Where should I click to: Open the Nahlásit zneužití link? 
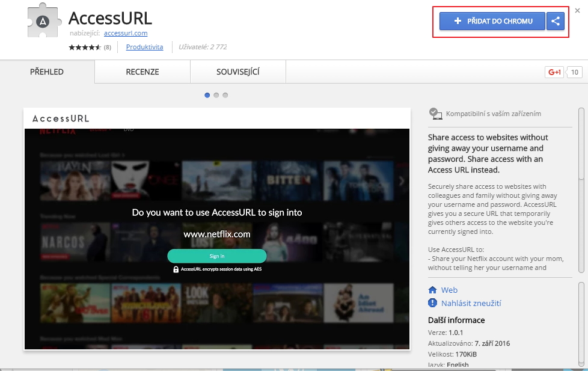point(471,303)
